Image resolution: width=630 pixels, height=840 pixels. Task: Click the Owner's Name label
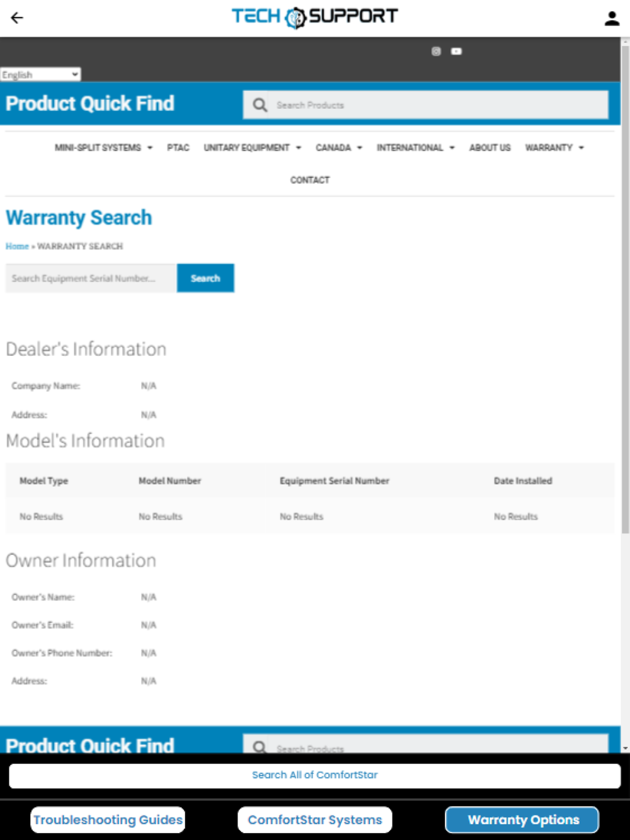tap(43, 597)
